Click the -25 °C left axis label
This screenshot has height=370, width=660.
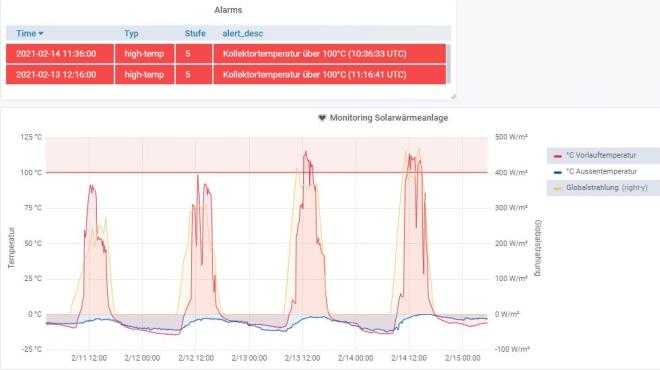coord(32,349)
